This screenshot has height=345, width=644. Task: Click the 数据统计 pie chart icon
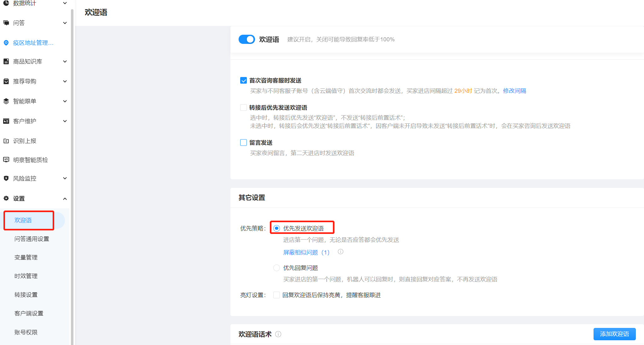[6, 3]
